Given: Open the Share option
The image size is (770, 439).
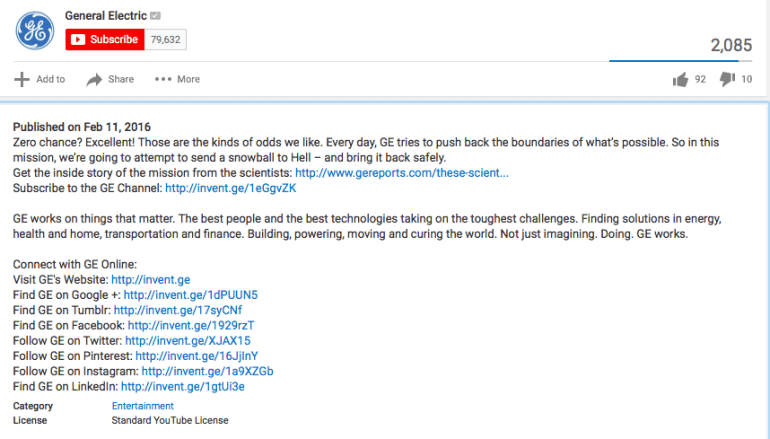Looking at the screenshot, I should point(121,79).
